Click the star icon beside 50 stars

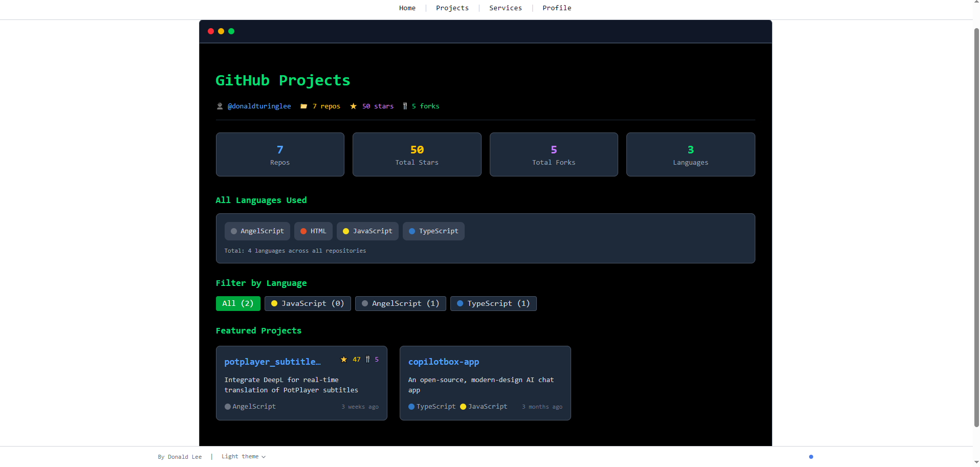click(353, 106)
